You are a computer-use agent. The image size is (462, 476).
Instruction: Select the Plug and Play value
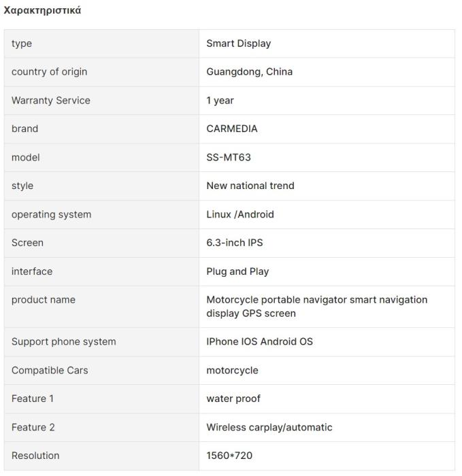237,272
